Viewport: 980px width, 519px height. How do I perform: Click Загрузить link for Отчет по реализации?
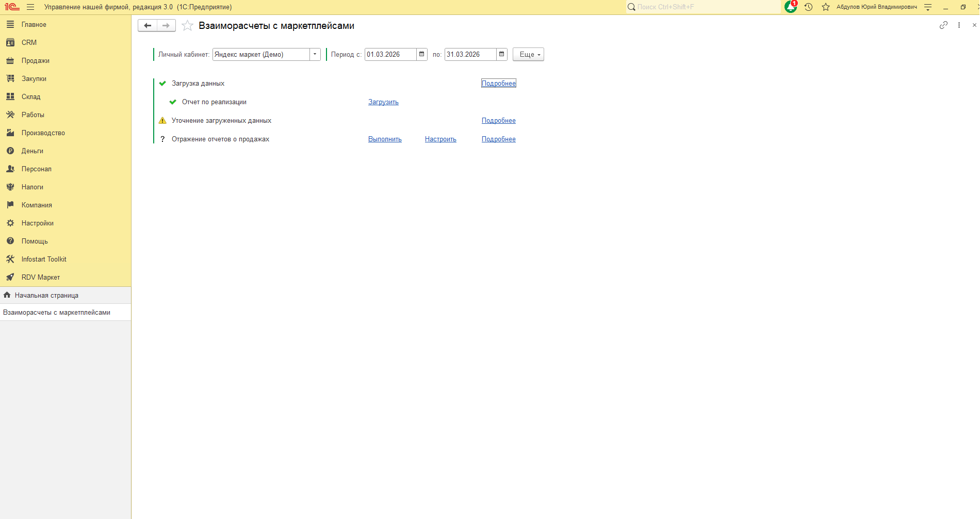tap(383, 102)
